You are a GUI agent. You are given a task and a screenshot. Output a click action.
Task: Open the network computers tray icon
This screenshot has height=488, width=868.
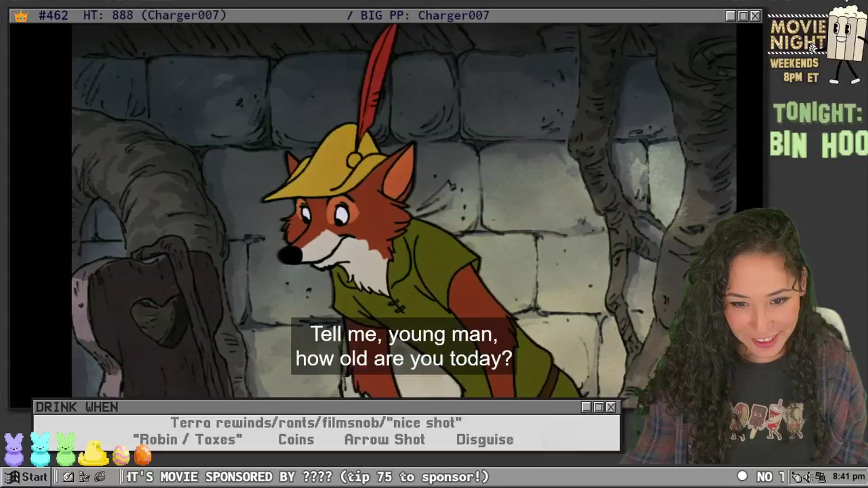[x=821, y=477]
